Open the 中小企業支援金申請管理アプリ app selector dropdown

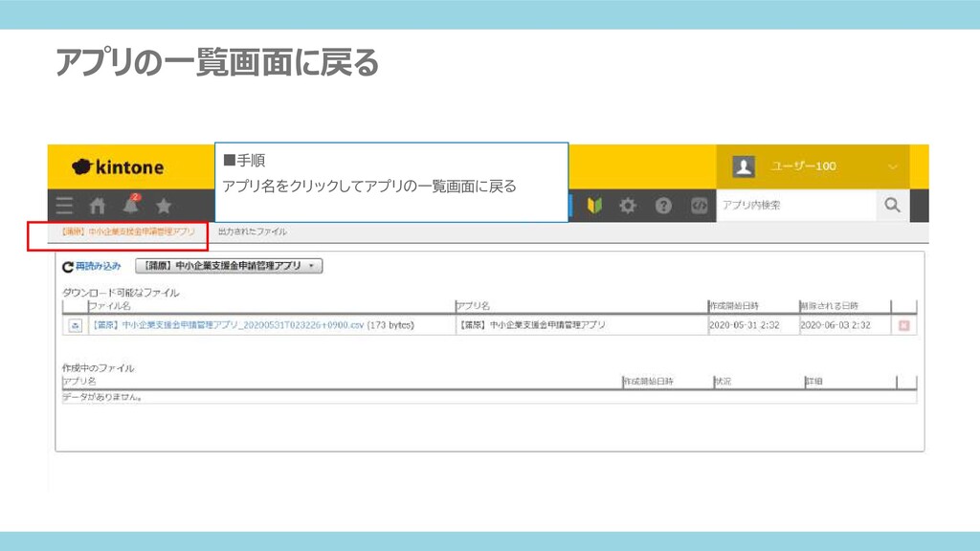click(x=229, y=266)
